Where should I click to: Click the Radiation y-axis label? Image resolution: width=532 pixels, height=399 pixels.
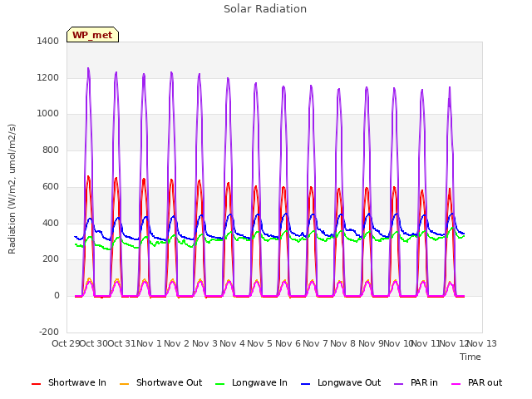(12, 189)
